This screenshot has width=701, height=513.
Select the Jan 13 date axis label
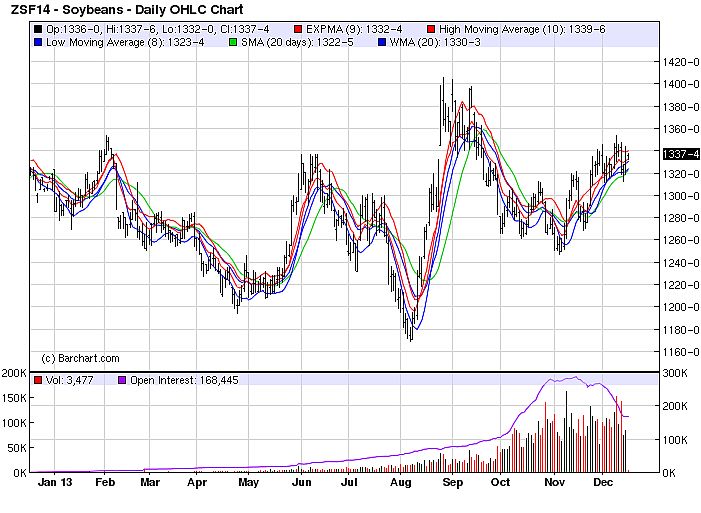(x=54, y=482)
